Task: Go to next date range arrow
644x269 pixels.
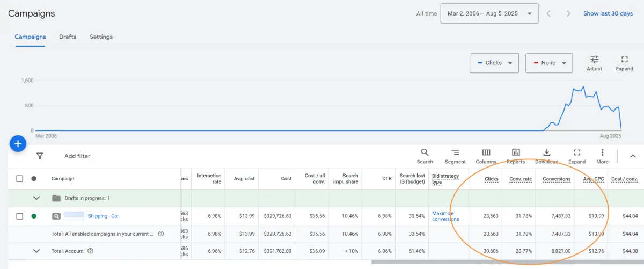Action: click(x=568, y=13)
